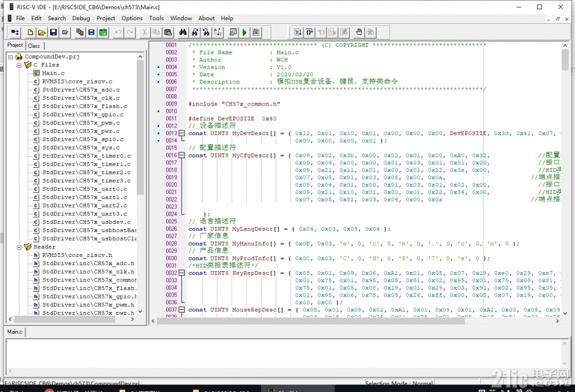Image resolution: width=575 pixels, height=392 pixels.
Task: Paste with the clipboard icon
Action: (168, 32)
